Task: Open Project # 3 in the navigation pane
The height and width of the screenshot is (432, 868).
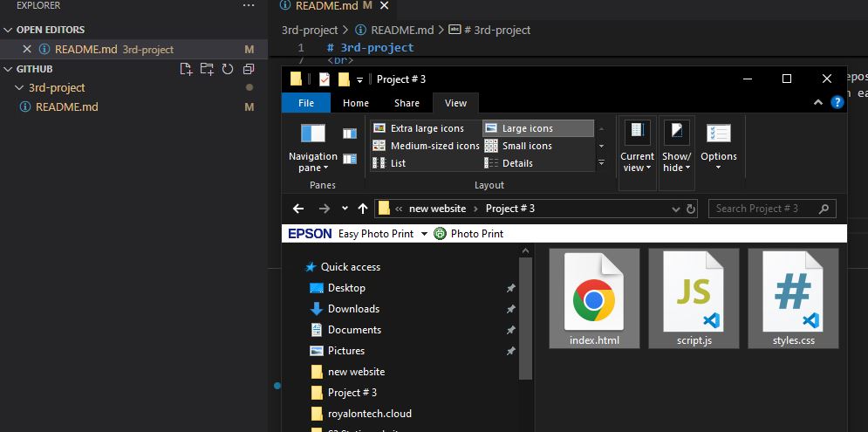Action: (x=344, y=394)
